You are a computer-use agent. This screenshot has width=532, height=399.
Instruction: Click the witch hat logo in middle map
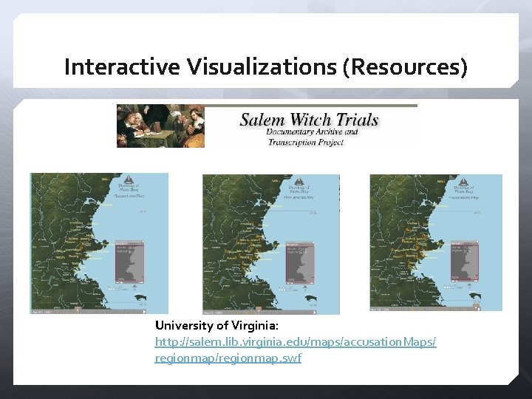299,181
